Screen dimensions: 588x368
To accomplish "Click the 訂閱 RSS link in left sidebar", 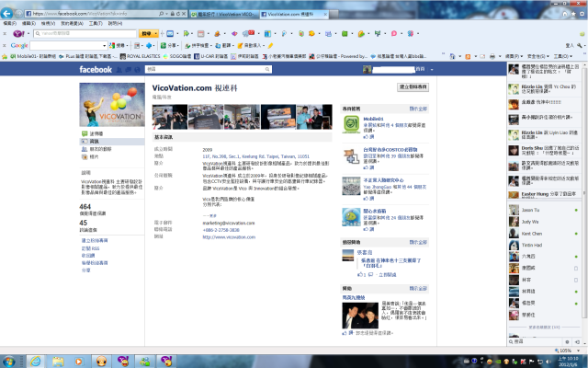I will (90, 248).
